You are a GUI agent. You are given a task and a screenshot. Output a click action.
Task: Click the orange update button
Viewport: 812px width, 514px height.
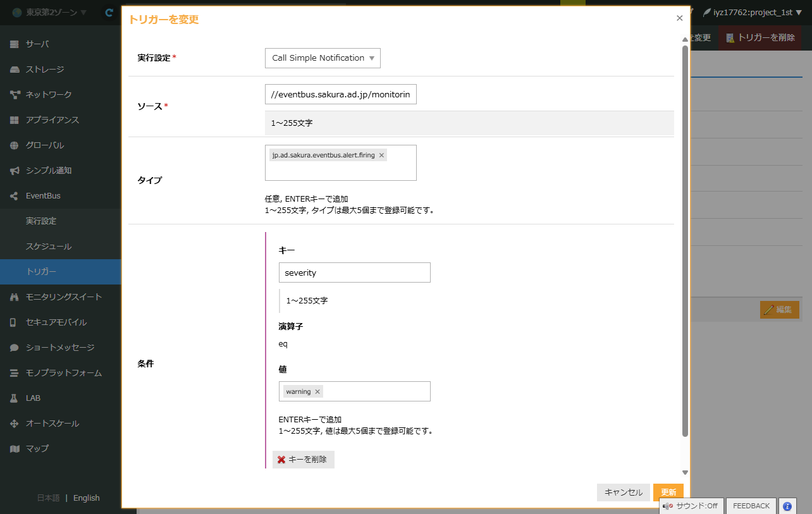click(x=668, y=492)
